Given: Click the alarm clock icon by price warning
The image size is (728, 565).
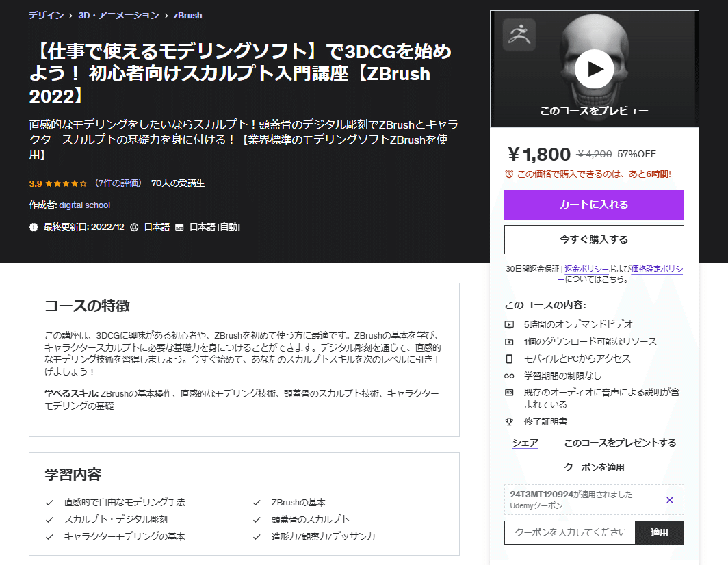Looking at the screenshot, I should (509, 174).
